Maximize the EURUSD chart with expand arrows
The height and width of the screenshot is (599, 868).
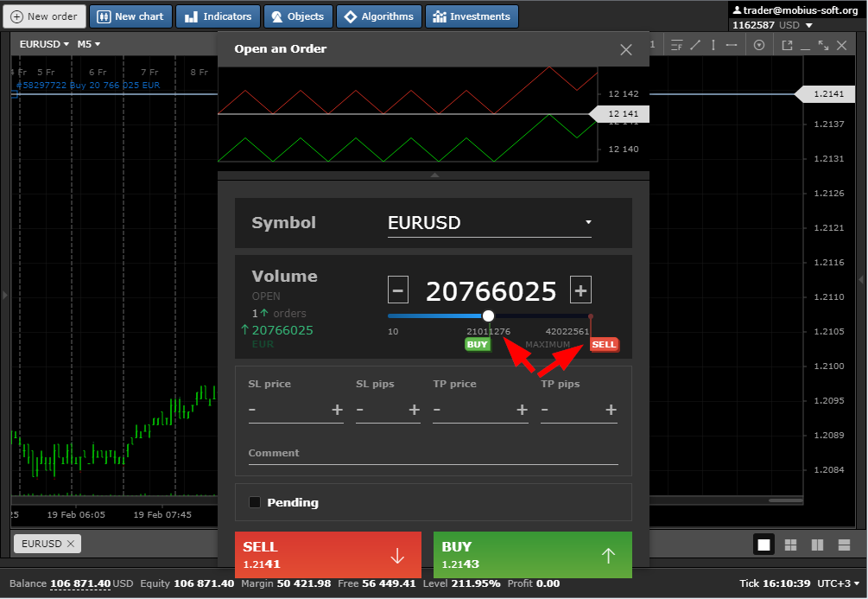click(824, 46)
